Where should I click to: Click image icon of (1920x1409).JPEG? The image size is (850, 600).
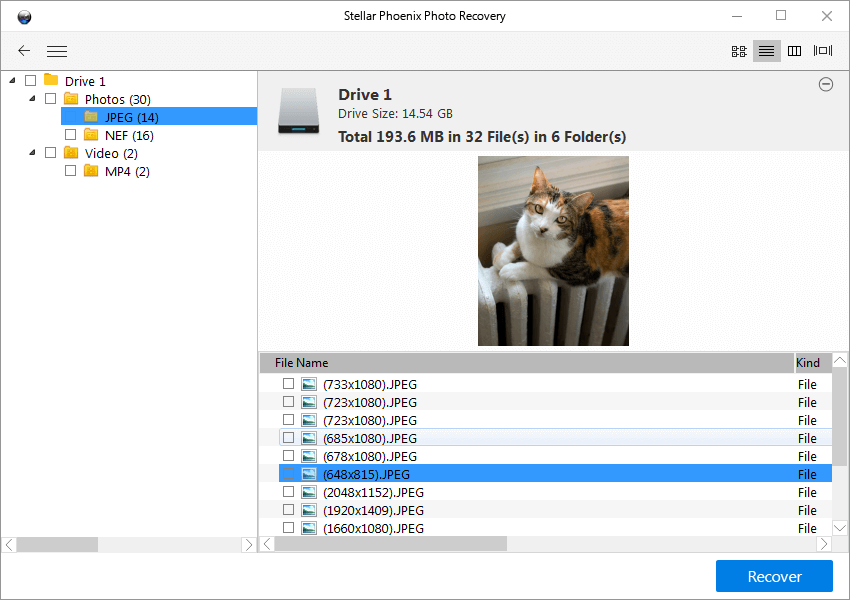(x=309, y=510)
